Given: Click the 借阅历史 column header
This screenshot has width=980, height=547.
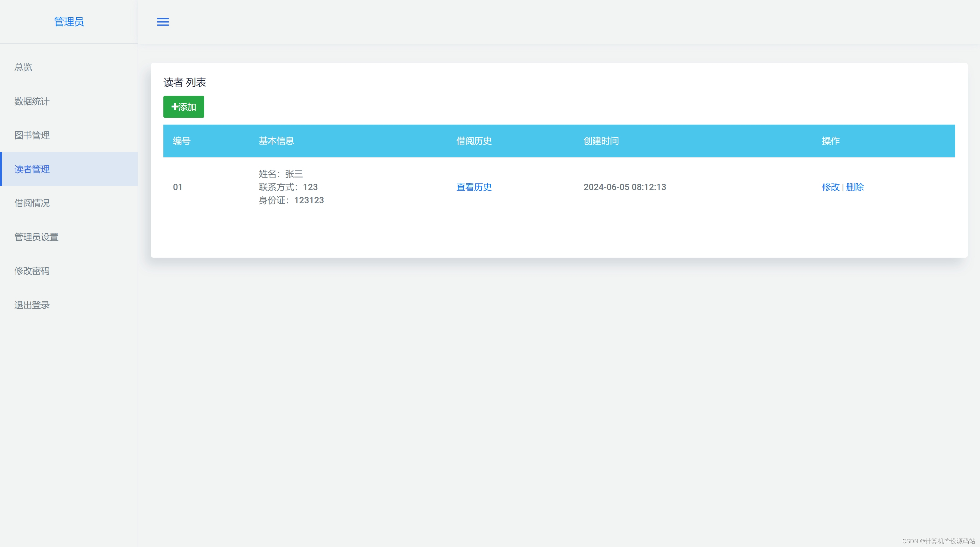Looking at the screenshot, I should click(x=474, y=141).
